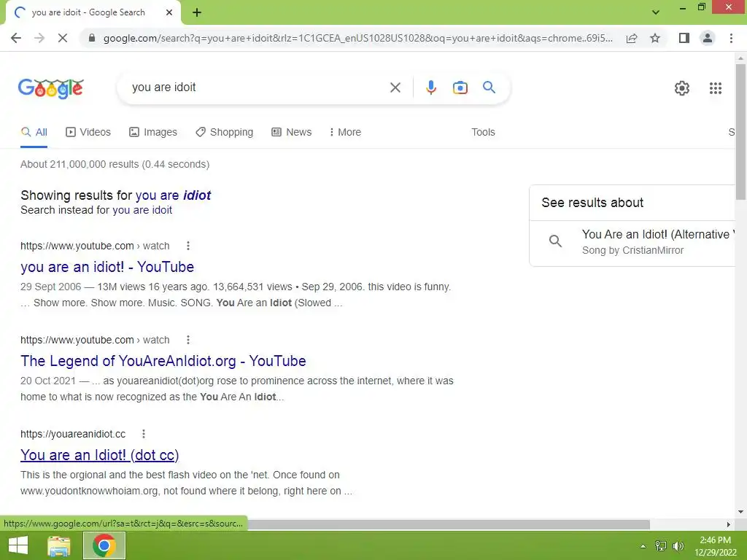This screenshot has width=747, height=560.
Task: Open the Google apps grid
Action: [x=715, y=88]
